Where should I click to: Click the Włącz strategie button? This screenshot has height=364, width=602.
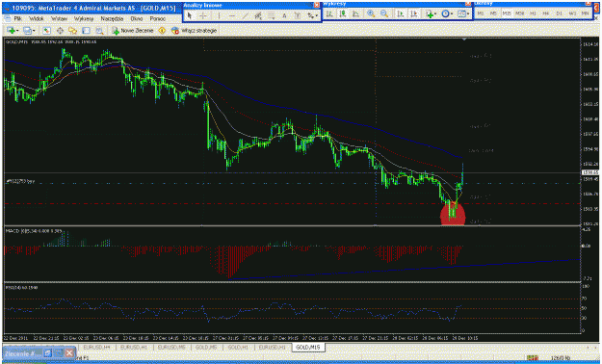[x=194, y=31]
